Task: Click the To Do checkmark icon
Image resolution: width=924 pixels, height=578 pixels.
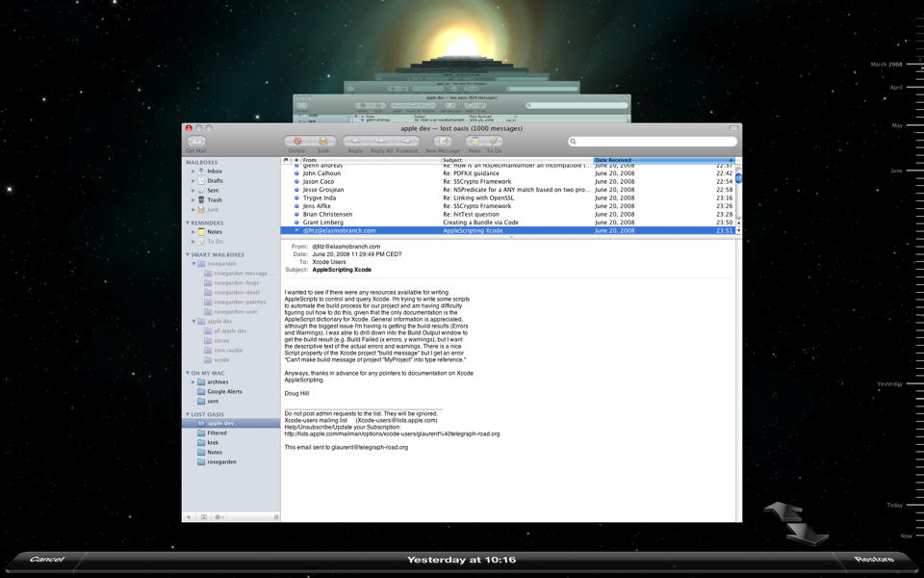Action: point(494,141)
